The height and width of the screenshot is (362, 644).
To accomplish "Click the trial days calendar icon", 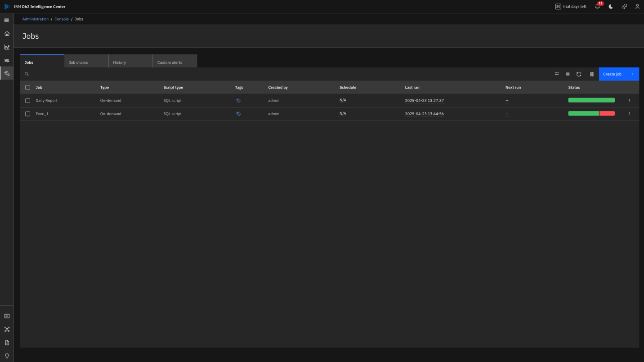I will click(x=558, y=7).
